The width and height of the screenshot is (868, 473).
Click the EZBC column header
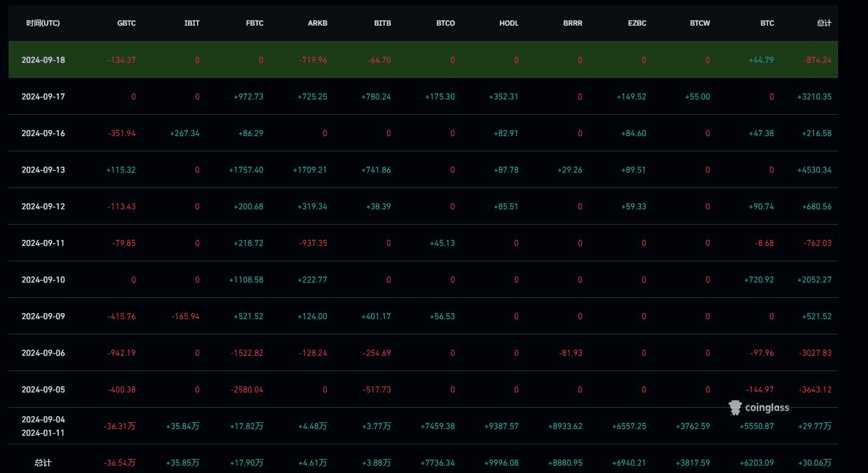tap(637, 23)
